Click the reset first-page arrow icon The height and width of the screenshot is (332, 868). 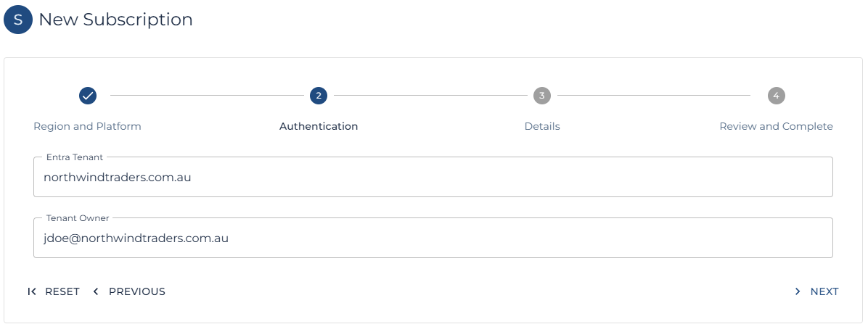[x=32, y=291]
